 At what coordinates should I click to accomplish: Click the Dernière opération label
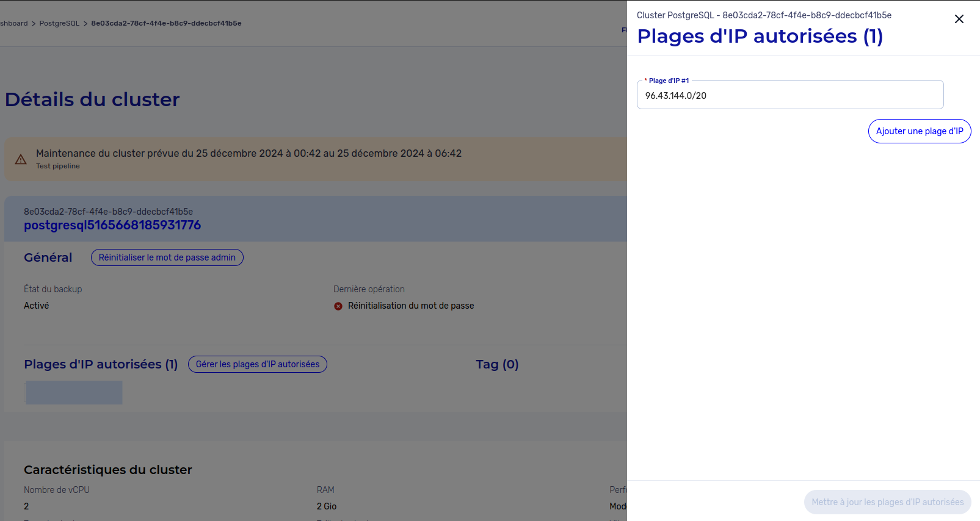tap(369, 289)
